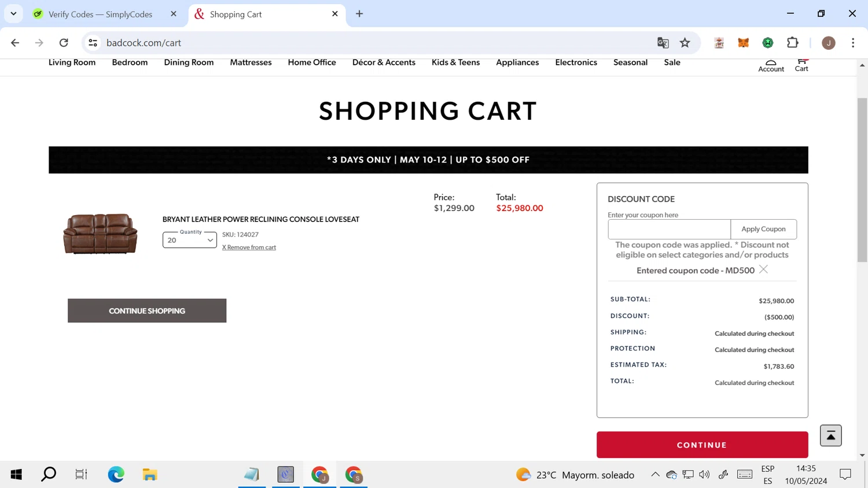
Task: Open the Kids & Teens menu
Action: (x=455, y=62)
